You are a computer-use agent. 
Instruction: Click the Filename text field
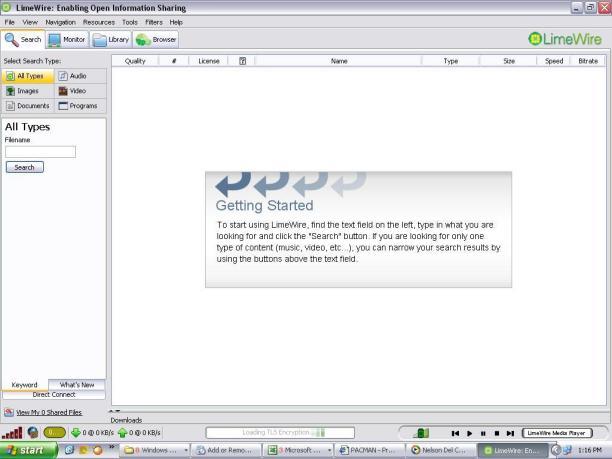pyautogui.click(x=41, y=152)
